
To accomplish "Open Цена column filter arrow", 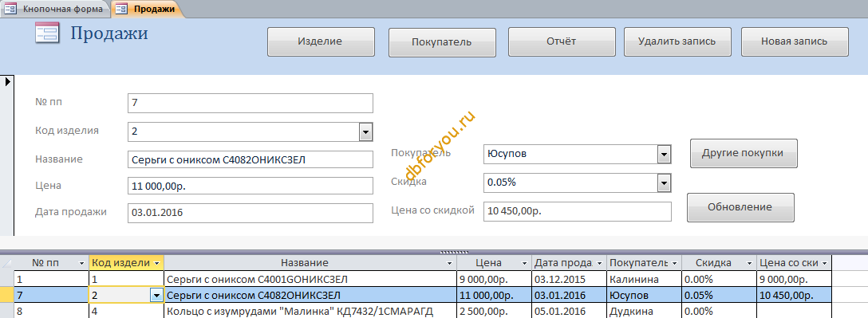I will pos(524,263).
